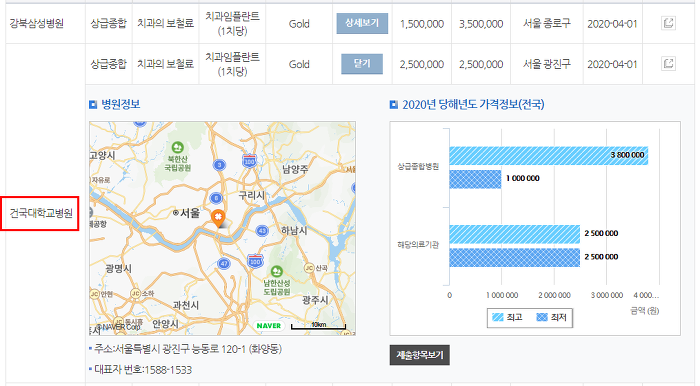Select hospital name 건국대학교병원

[41, 213]
